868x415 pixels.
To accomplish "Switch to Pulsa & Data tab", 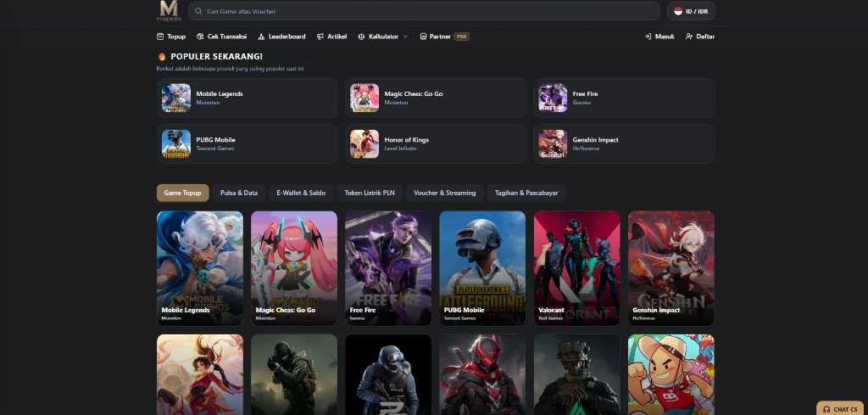I will coord(239,193).
